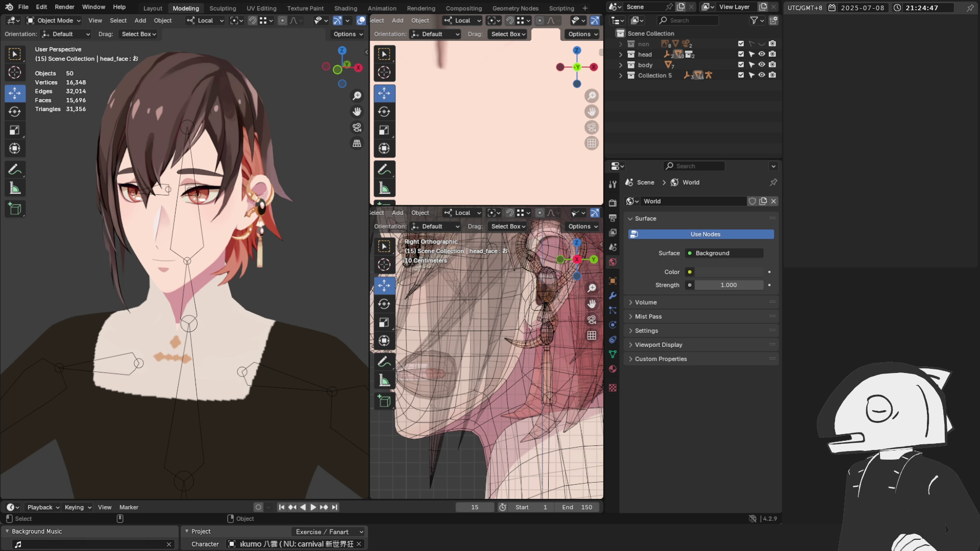
Task: Open the Playback timeline menu
Action: click(x=43, y=507)
